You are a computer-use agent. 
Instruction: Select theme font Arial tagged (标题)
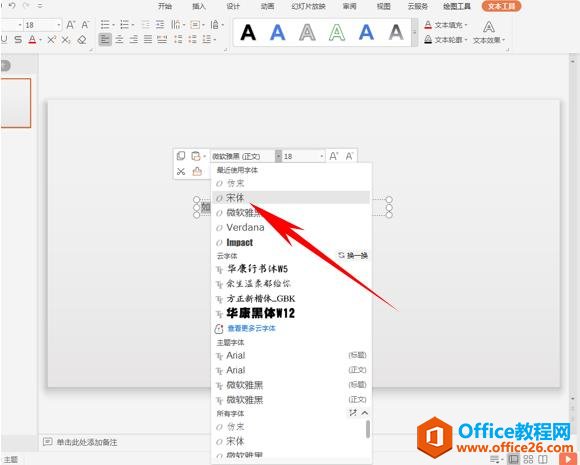point(291,355)
